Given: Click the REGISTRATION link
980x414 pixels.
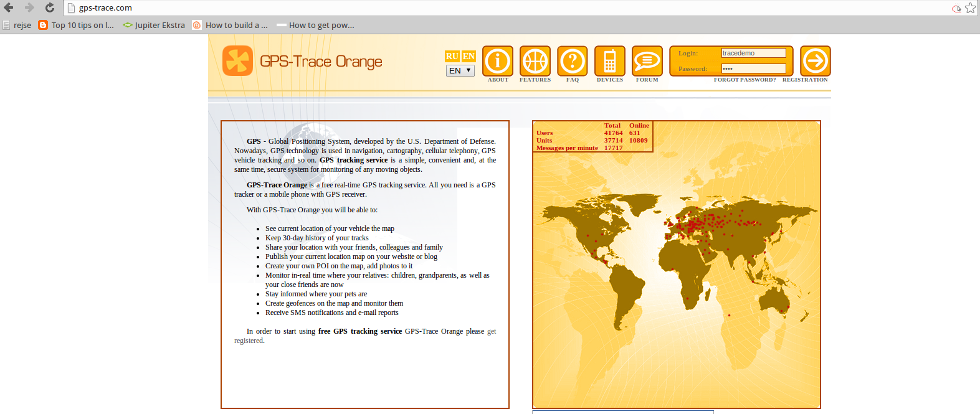Looking at the screenshot, I should [805, 80].
